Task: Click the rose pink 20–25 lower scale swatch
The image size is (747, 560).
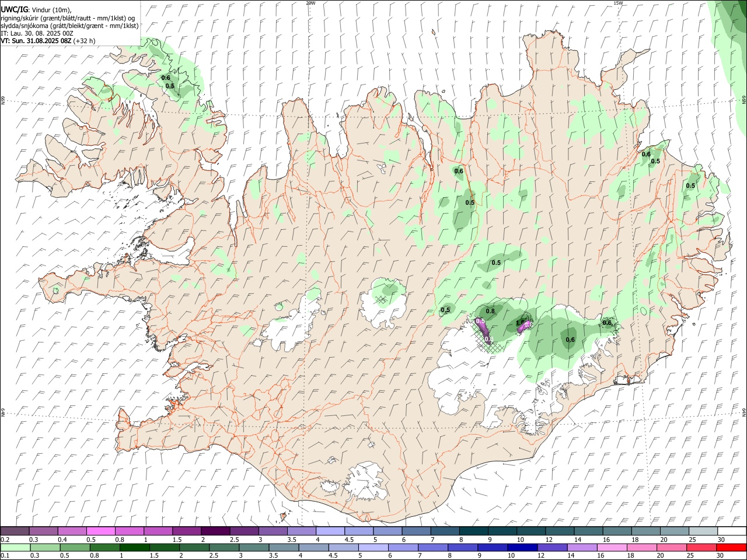Action: click(x=671, y=547)
